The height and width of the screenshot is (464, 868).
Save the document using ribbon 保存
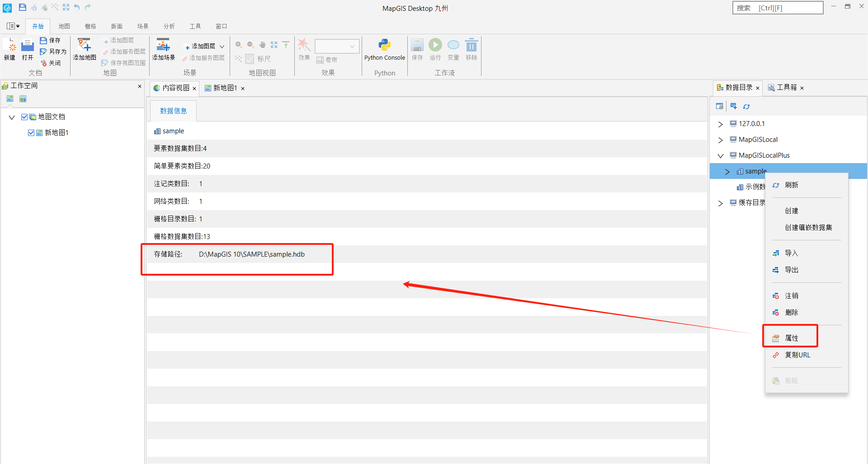(50, 40)
